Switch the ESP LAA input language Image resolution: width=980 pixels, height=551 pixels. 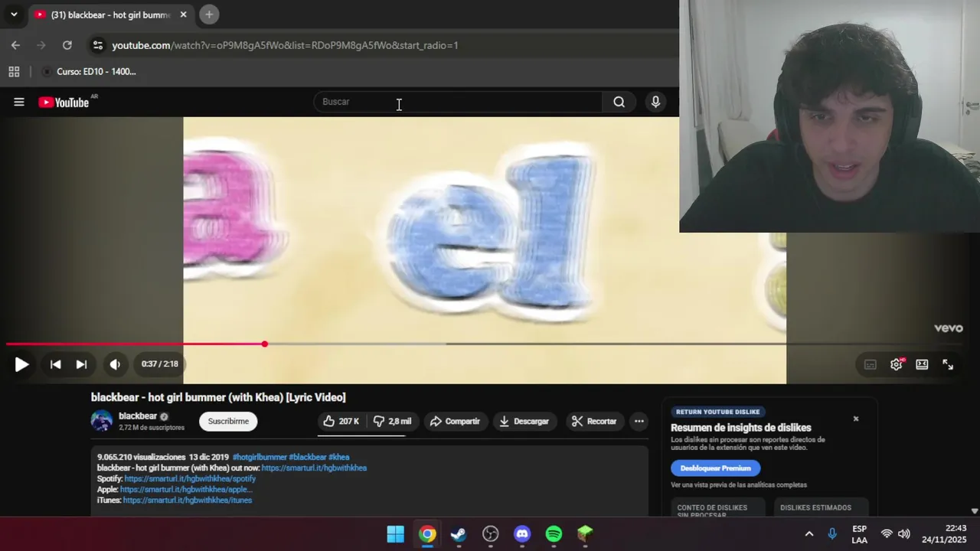click(x=859, y=534)
